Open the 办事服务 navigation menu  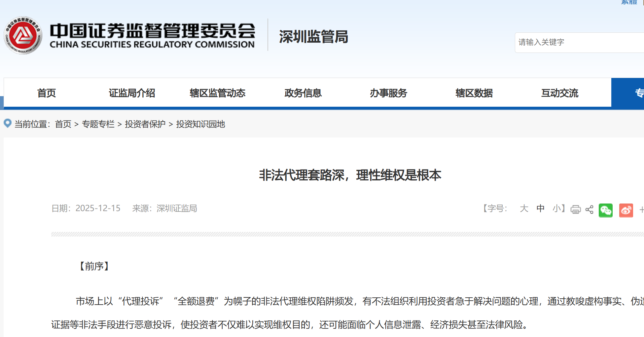[388, 93]
